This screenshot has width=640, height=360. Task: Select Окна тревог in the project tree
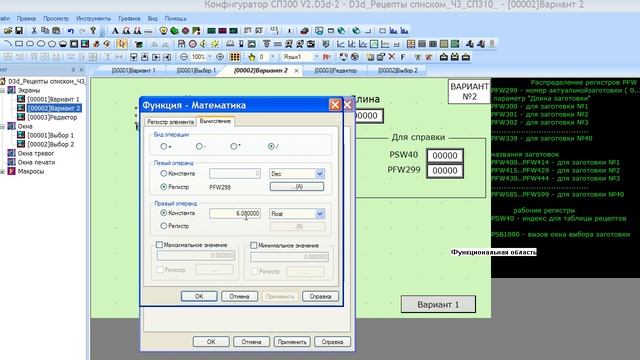point(36,153)
